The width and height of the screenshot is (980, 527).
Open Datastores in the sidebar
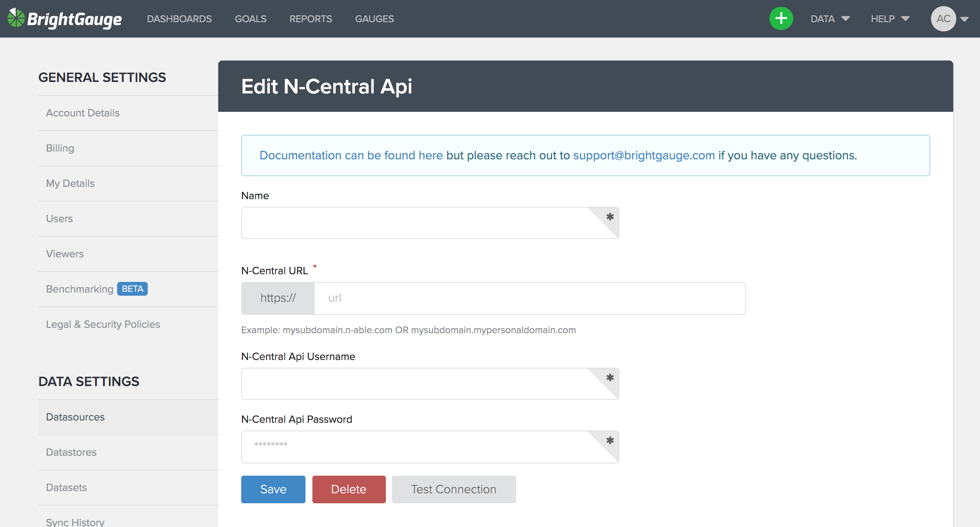[x=128, y=452]
